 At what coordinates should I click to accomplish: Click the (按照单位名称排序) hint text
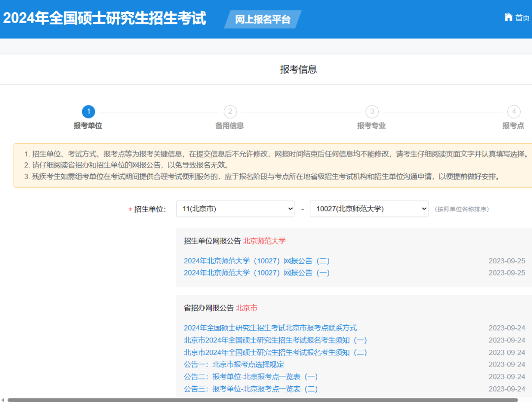tap(462, 209)
